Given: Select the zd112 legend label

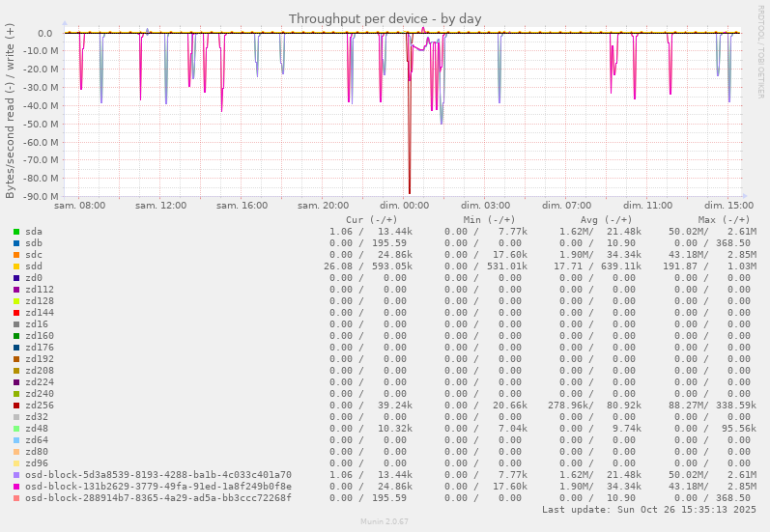Looking at the screenshot, I should 40,290.
